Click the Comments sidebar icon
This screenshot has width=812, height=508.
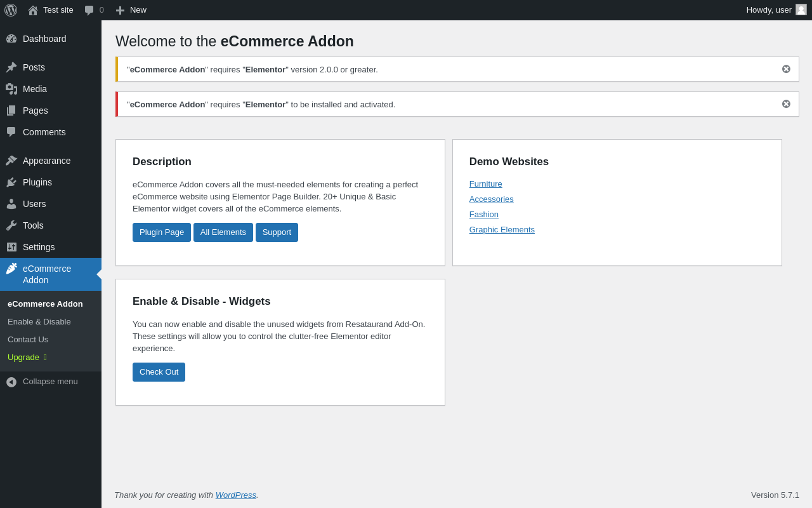click(x=11, y=132)
